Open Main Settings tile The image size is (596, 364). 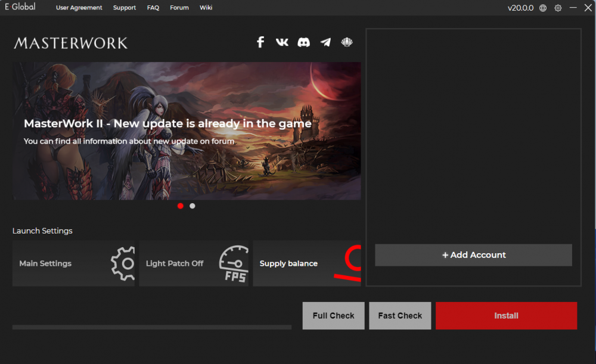tap(73, 263)
